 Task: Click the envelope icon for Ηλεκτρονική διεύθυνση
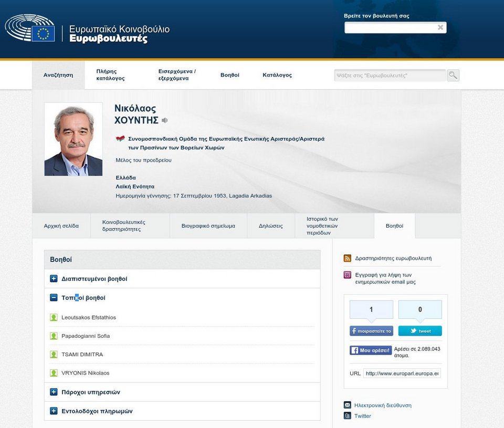pyautogui.click(x=347, y=405)
